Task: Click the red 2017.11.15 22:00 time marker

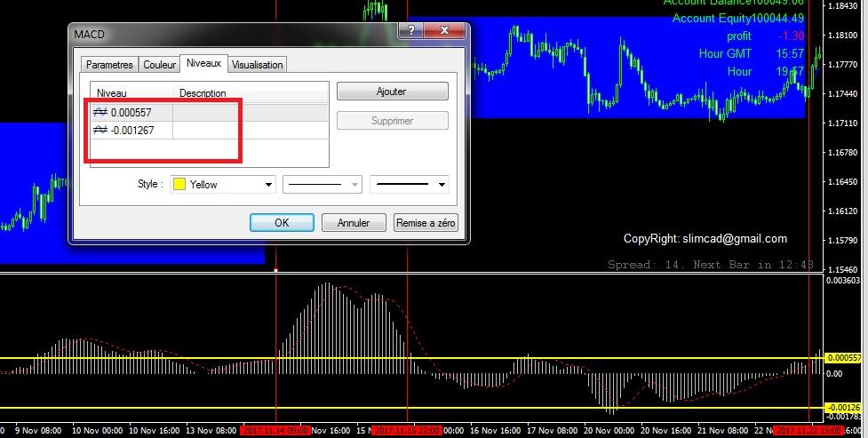Action: point(406,431)
